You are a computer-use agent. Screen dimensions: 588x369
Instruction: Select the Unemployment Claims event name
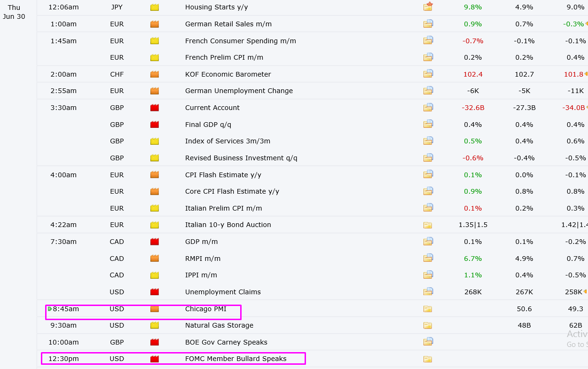click(223, 292)
